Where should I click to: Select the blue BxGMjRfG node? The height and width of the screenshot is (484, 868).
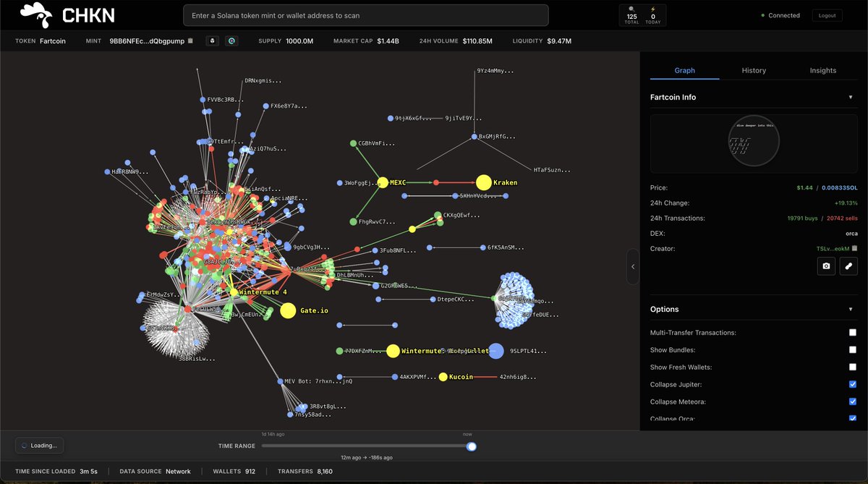[x=475, y=136]
